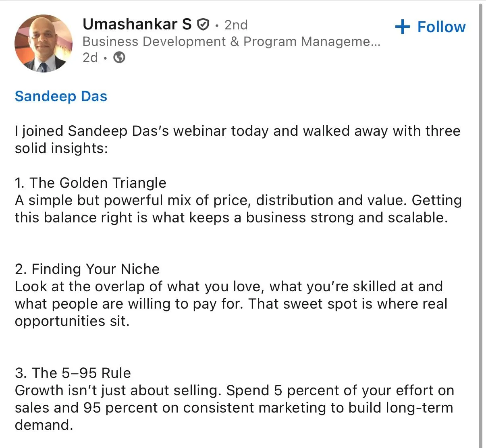Click the "3. The 5–95 Rule" heading
Screen dimensions: 486x448
click(73, 373)
